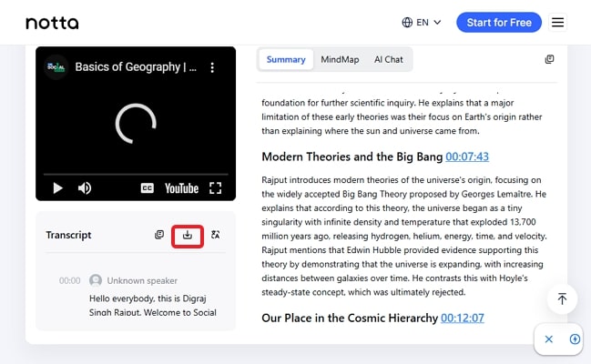
Task: Open the hamburger menu in the header
Action: click(558, 22)
